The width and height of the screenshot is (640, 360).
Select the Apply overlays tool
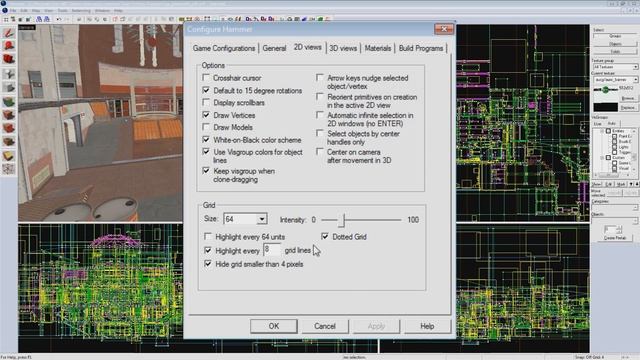(9, 142)
